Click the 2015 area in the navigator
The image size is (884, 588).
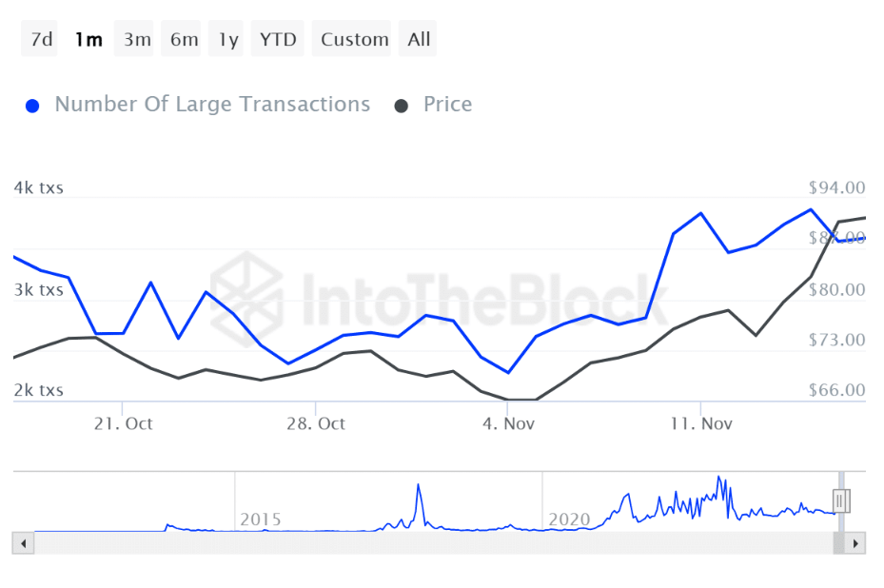(261, 519)
